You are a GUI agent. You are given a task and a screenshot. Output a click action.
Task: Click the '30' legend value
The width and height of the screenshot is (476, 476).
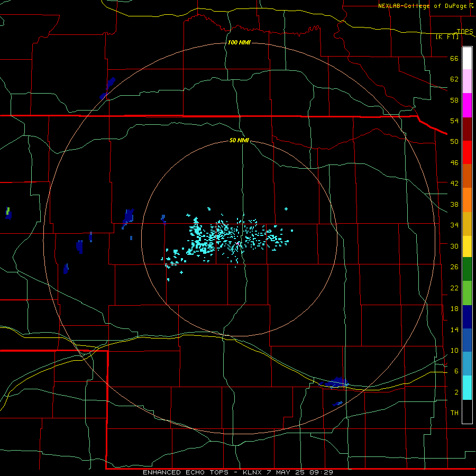coord(454,246)
